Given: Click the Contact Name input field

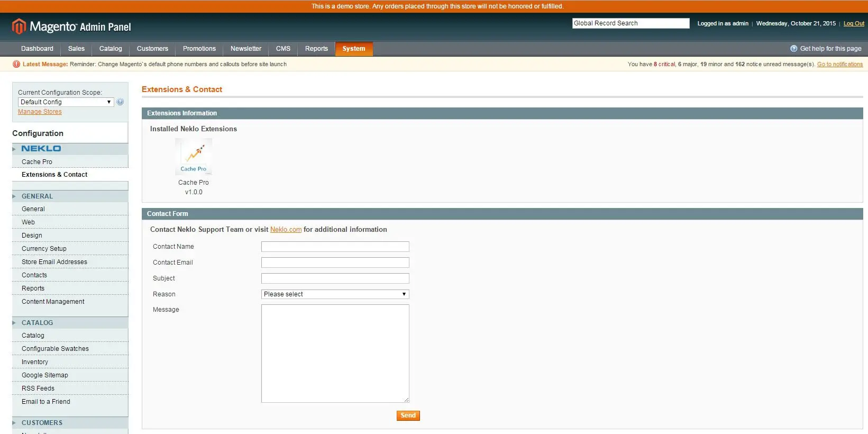Looking at the screenshot, I should tap(335, 247).
